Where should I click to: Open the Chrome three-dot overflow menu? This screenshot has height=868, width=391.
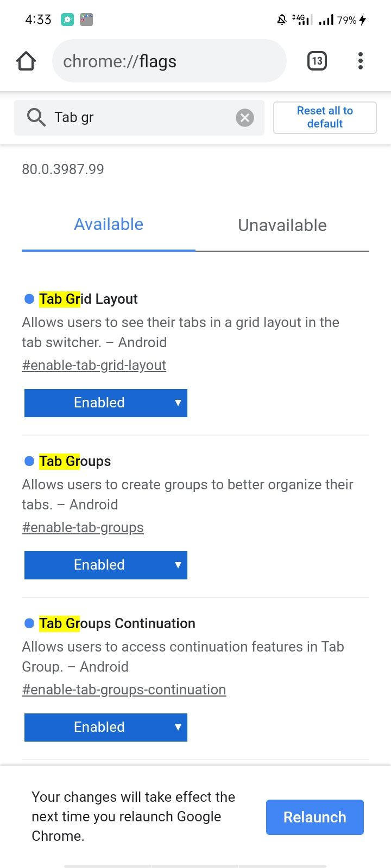(360, 61)
